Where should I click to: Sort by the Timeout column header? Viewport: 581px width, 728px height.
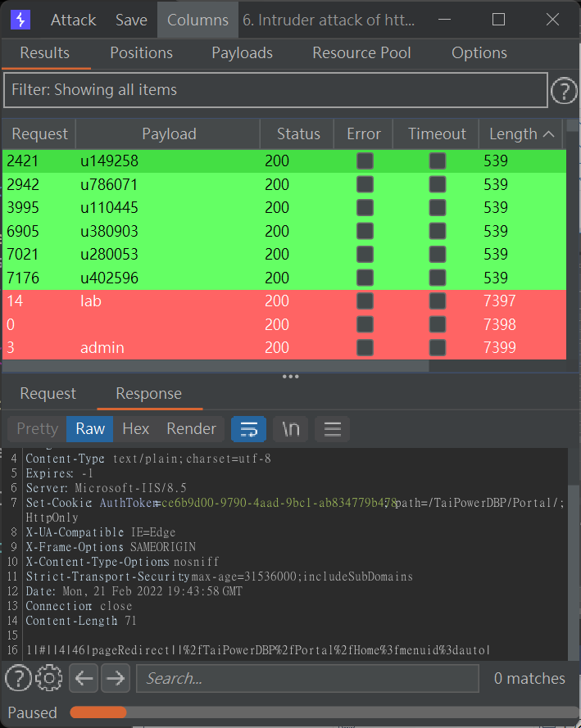(437, 134)
